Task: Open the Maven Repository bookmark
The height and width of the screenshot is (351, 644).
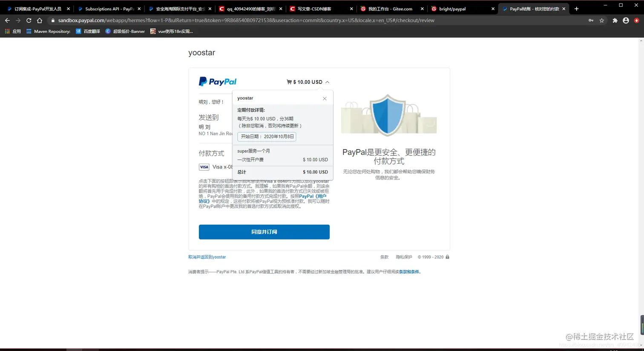Action: click(48, 31)
